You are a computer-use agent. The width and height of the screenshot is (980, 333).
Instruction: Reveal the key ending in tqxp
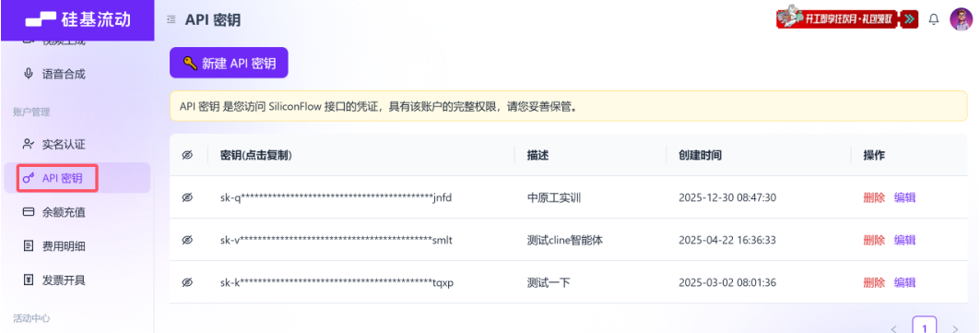(x=187, y=282)
